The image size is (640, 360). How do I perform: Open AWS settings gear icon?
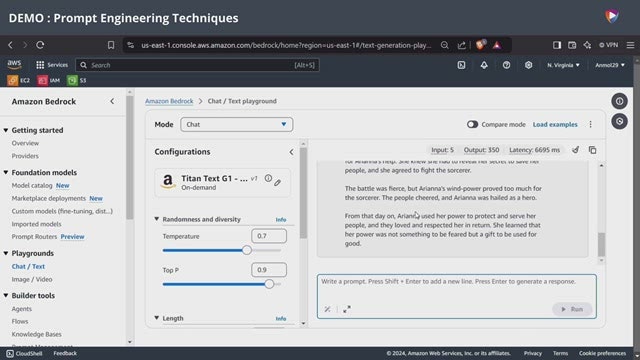(x=529, y=65)
